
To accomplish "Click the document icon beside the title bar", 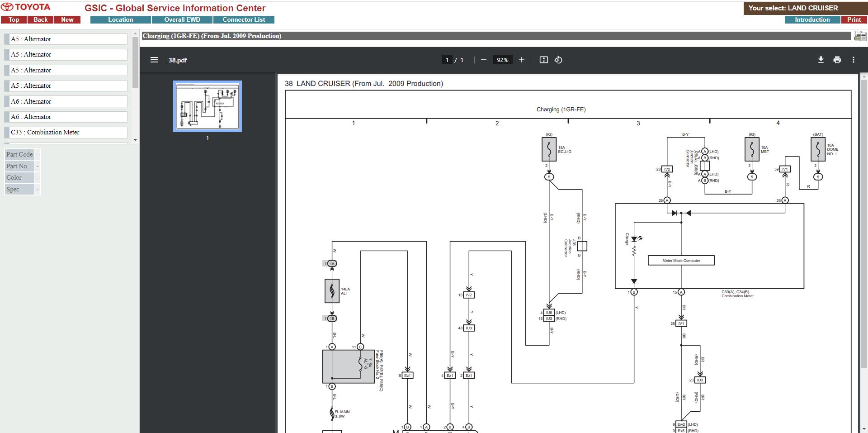I will coord(860,36).
